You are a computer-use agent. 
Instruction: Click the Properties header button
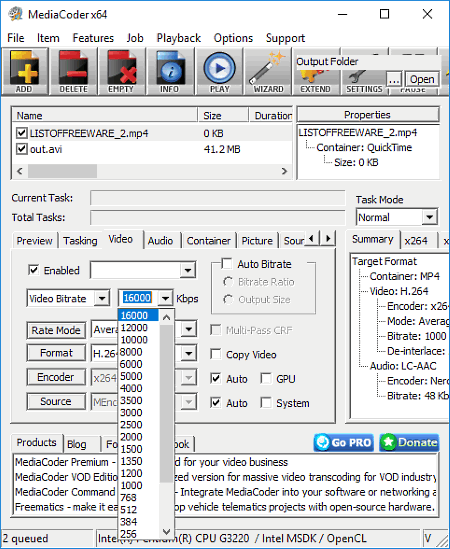click(368, 115)
